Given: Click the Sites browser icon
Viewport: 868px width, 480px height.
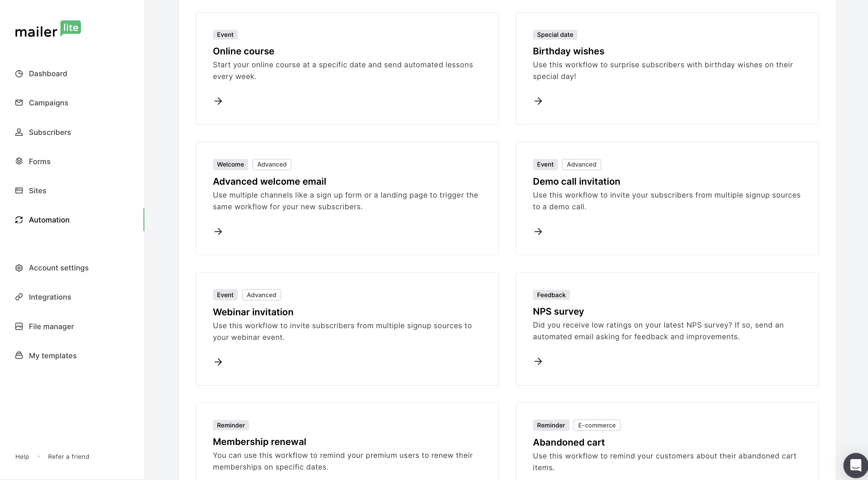Looking at the screenshot, I should tap(19, 191).
